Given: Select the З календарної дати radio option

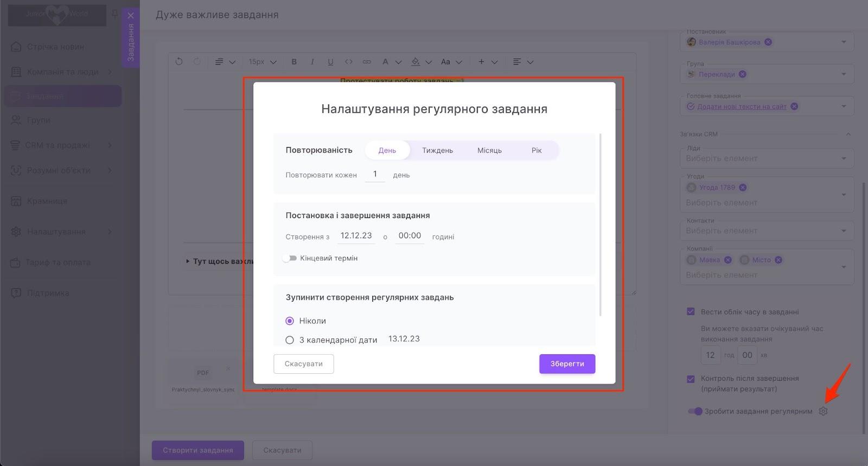Looking at the screenshot, I should (290, 340).
